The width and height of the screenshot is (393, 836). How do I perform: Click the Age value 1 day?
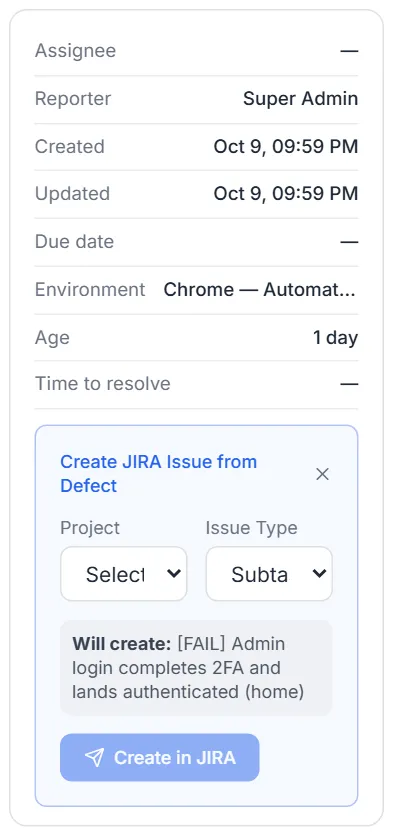click(335, 337)
